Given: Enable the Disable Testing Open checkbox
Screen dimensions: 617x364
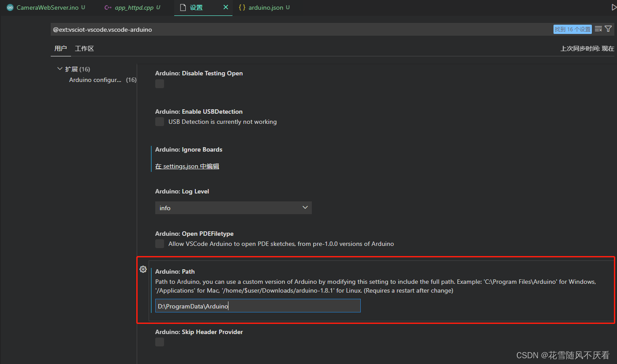Looking at the screenshot, I should coord(160,84).
